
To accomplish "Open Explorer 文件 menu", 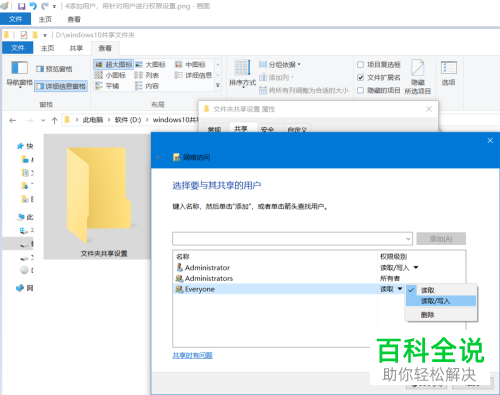I will [x=18, y=48].
